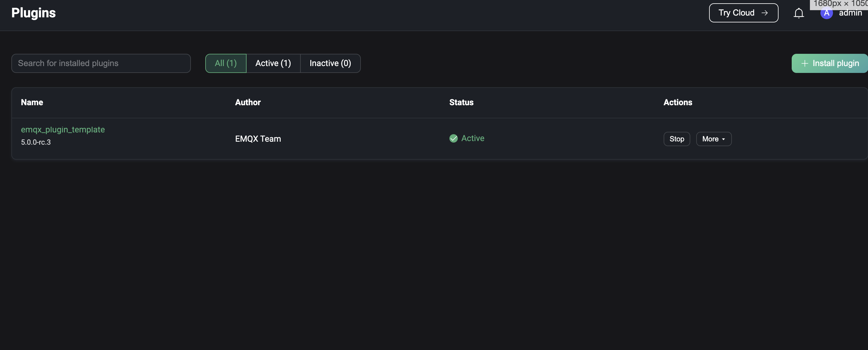Open the admin user menu
868x350 pixels.
850,13
